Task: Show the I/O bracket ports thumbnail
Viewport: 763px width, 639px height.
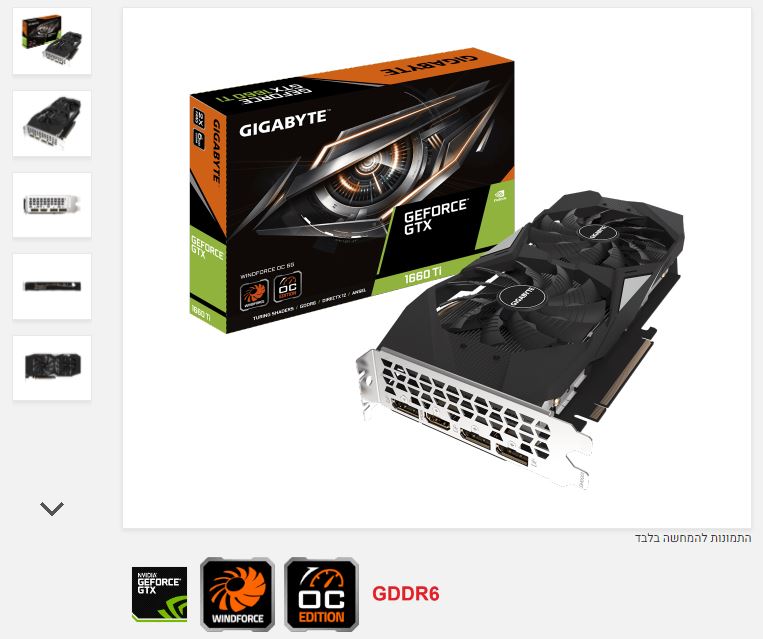Action: (52, 205)
